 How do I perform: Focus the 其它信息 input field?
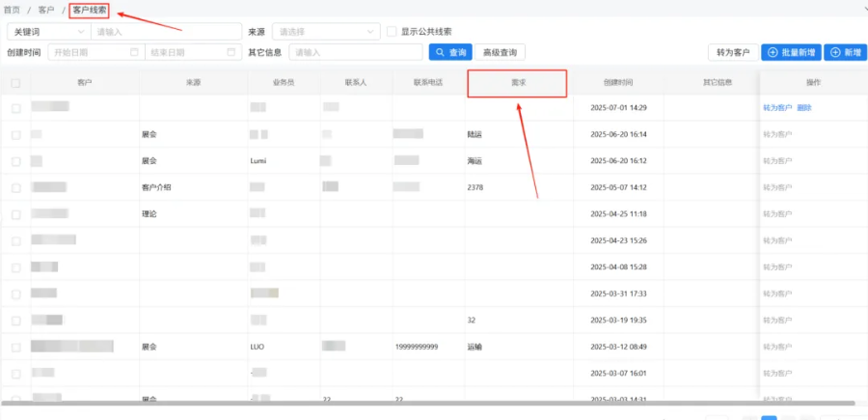click(x=356, y=53)
